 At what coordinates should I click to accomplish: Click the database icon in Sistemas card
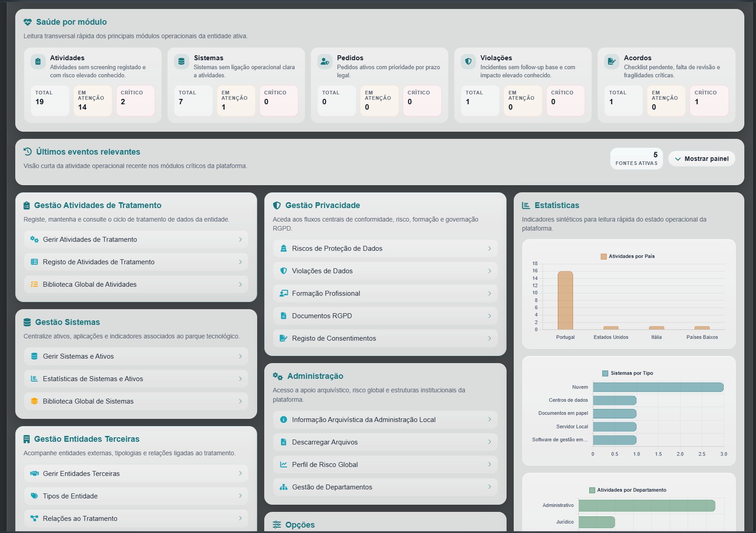coord(182,62)
